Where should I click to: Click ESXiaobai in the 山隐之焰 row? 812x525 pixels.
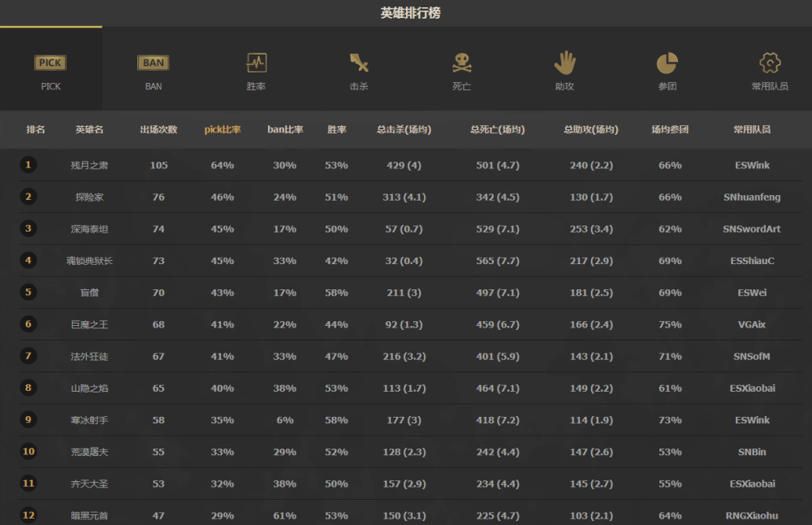(752, 388)
